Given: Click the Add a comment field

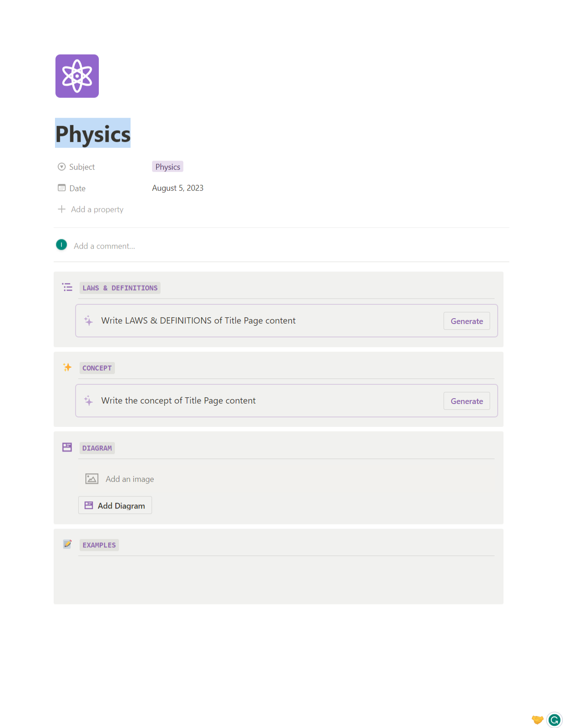Looking at the screenshot, I should pos(104,246).
